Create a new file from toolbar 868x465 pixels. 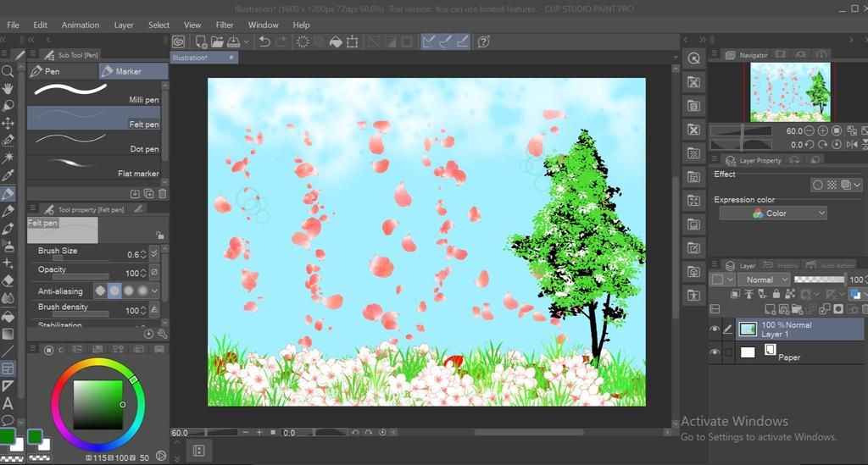click(x=201, y=42)
